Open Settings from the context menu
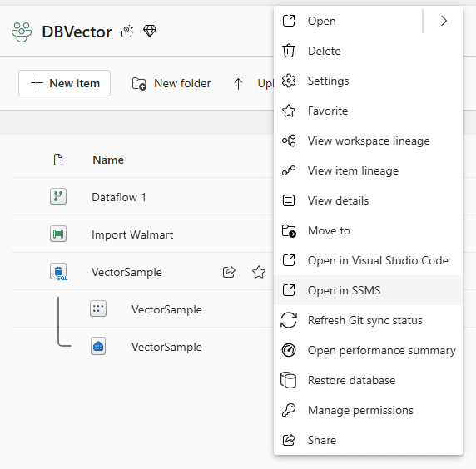This screenshot has width=476, height=469. pos(368,81)
